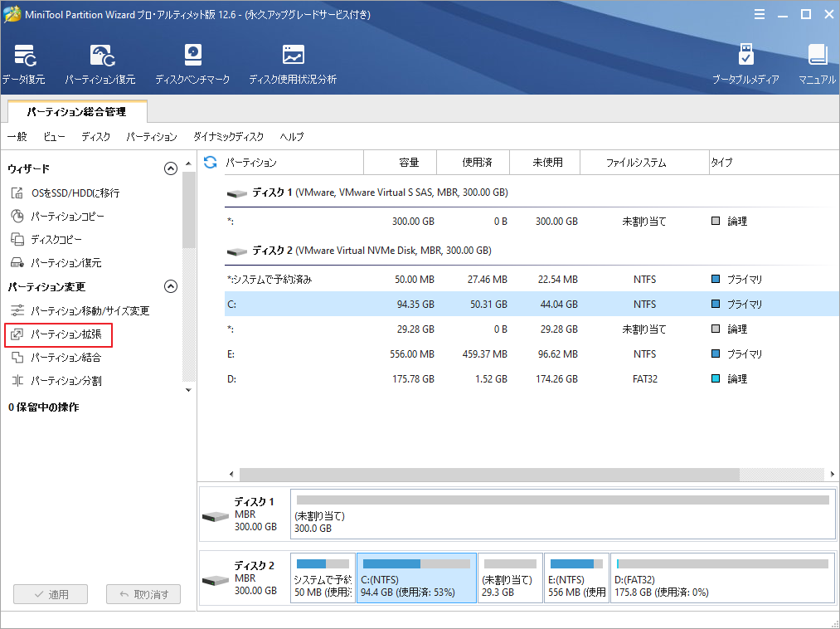Screen dimensions: 840x629
Task: Open パーティション復元 in top toolbar
Action: click(100, 64)
